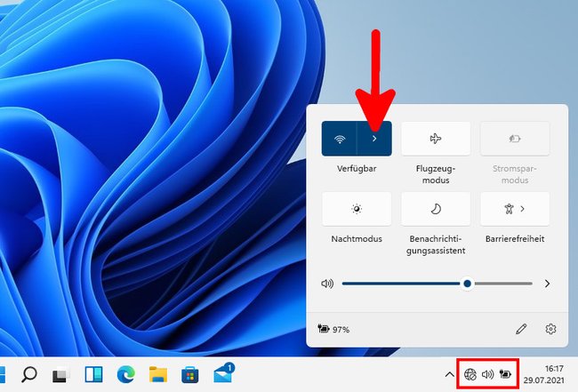578x392 pixels.
Task: Enable the Benachrichtigungsassistent focus assist tile
Action: 436,209
